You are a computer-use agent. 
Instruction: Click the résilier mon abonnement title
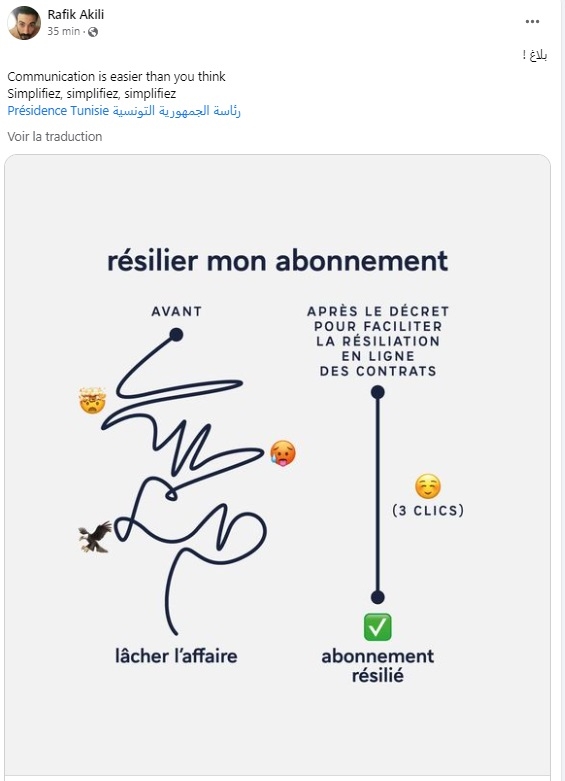point(278,261)
